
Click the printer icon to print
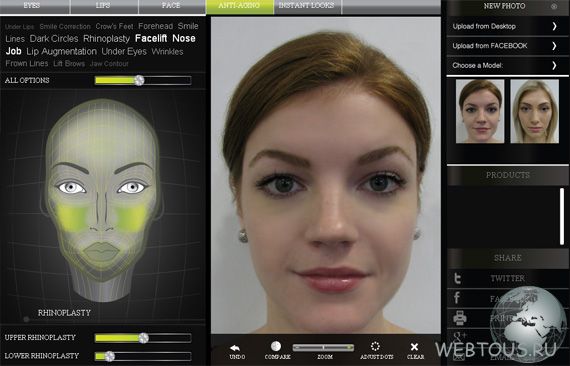point(459,318)
